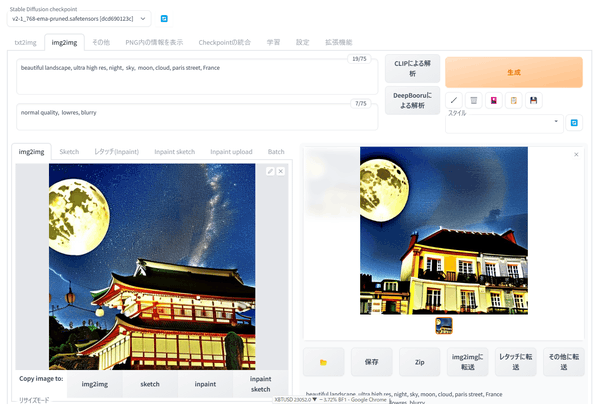
Task: Open output folder via folder icon button
Action: point(324,362)
